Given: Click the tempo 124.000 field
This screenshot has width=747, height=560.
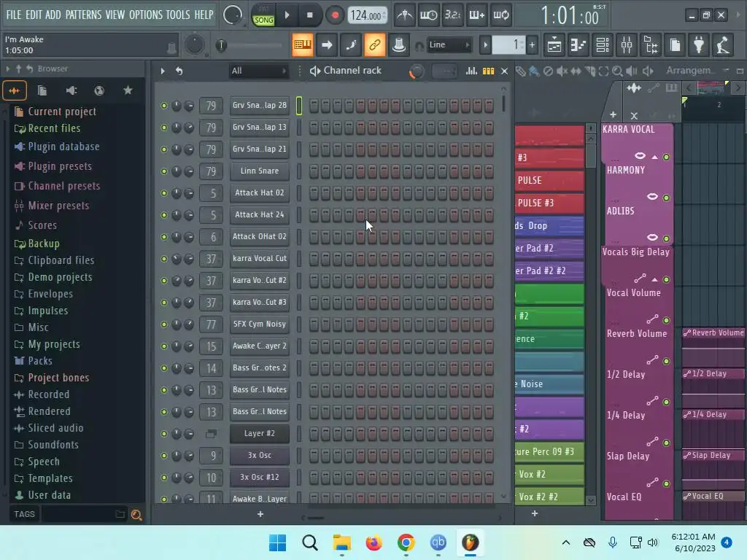Looking at the screenshot, I should click(367, 16).
